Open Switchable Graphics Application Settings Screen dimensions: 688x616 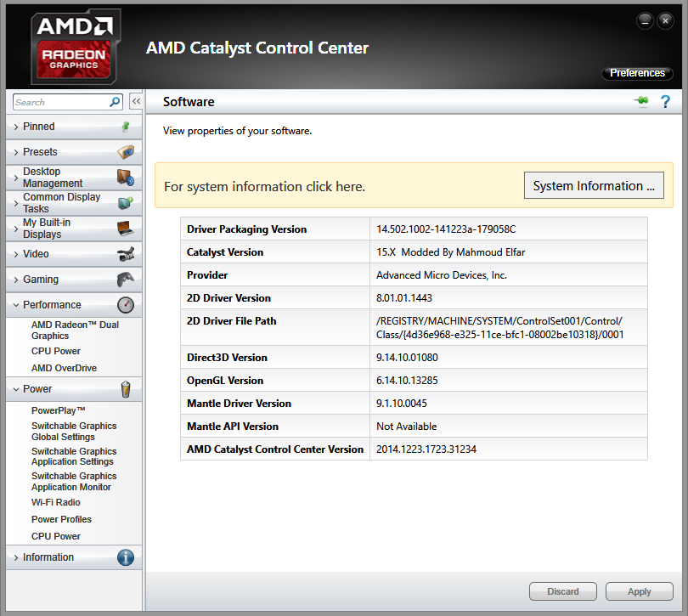pos(74,456)
